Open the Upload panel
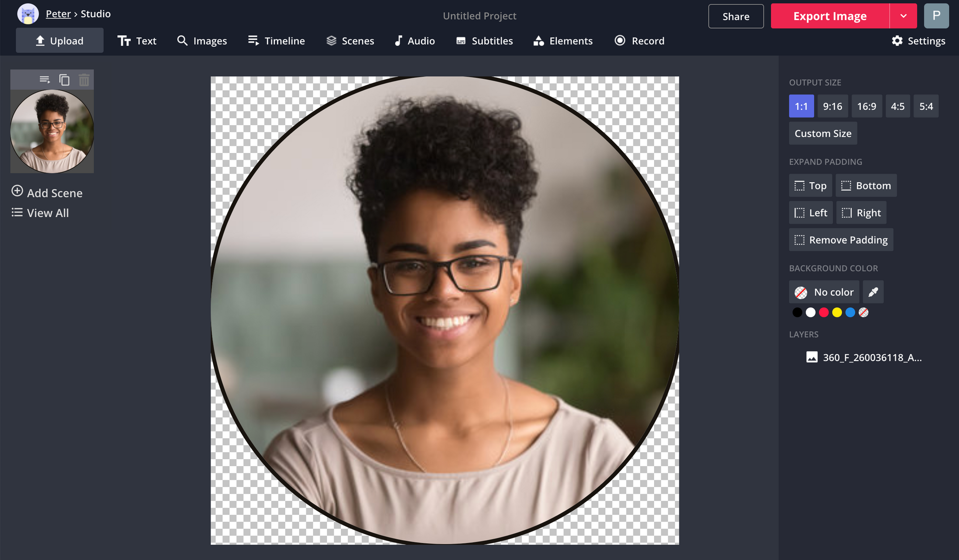This screenshot has width=959, height=560. pos(59,40)
